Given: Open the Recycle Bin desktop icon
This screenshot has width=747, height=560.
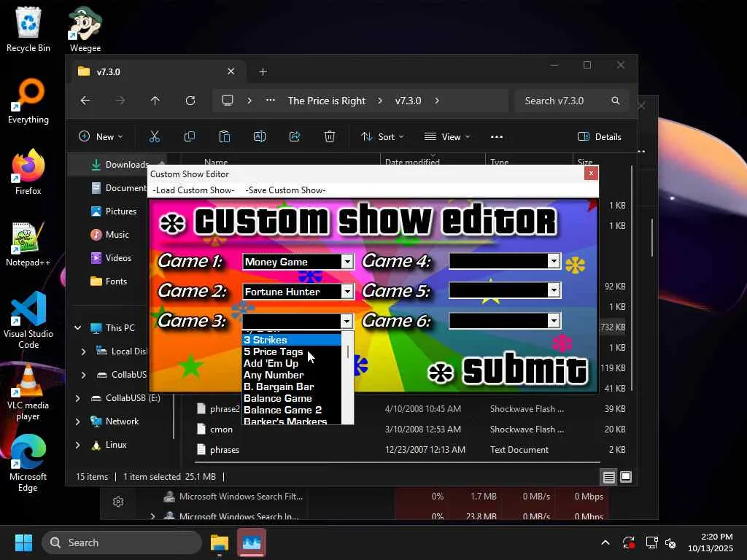Looking at the screenshot, I should click(28, 28).
